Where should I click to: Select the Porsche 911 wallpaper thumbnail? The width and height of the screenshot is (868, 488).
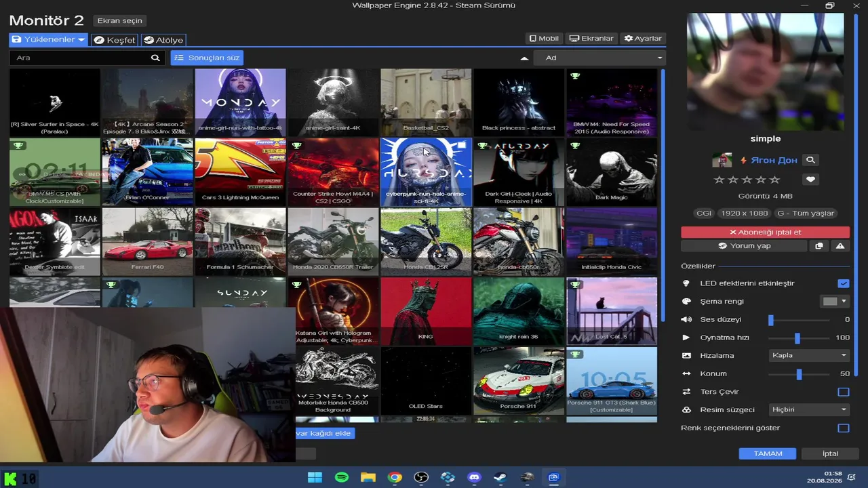(x=519, y=380)
